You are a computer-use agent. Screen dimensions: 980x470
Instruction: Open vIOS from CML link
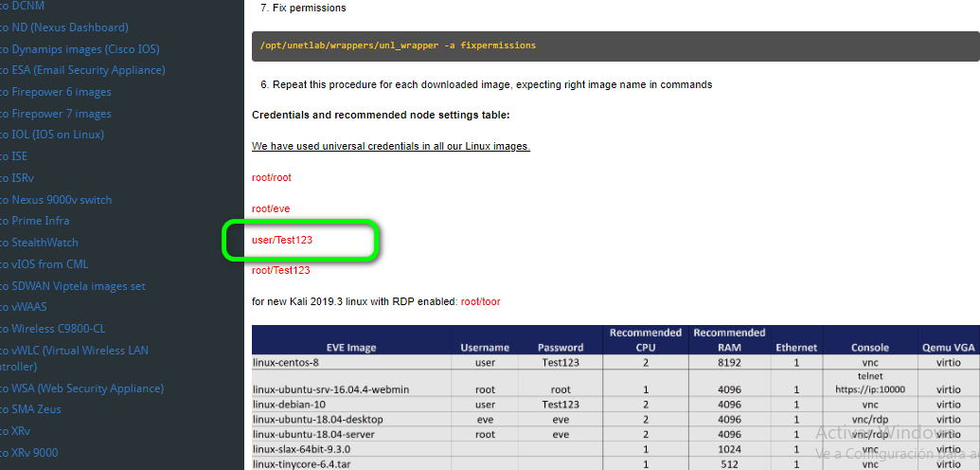[49, 264]
